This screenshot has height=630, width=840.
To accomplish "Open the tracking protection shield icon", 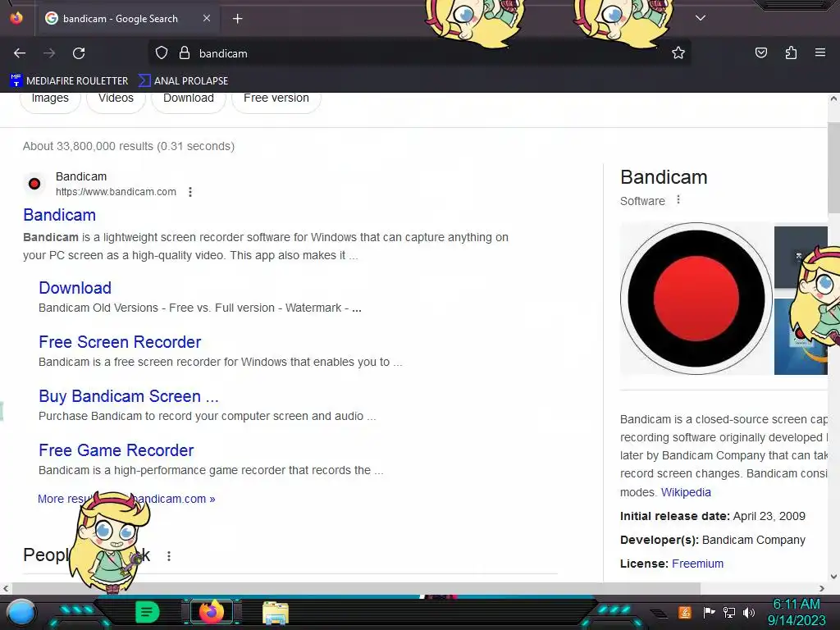I will (162, 52).
